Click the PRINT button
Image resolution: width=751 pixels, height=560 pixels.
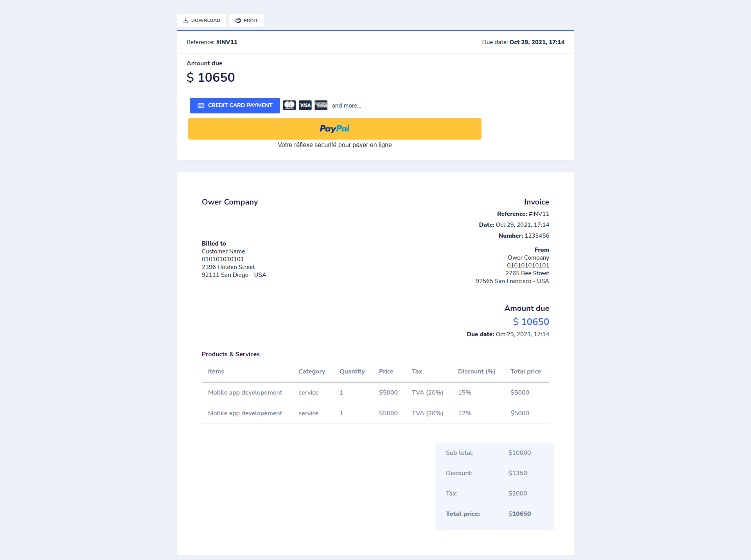(x=246, y=20)
